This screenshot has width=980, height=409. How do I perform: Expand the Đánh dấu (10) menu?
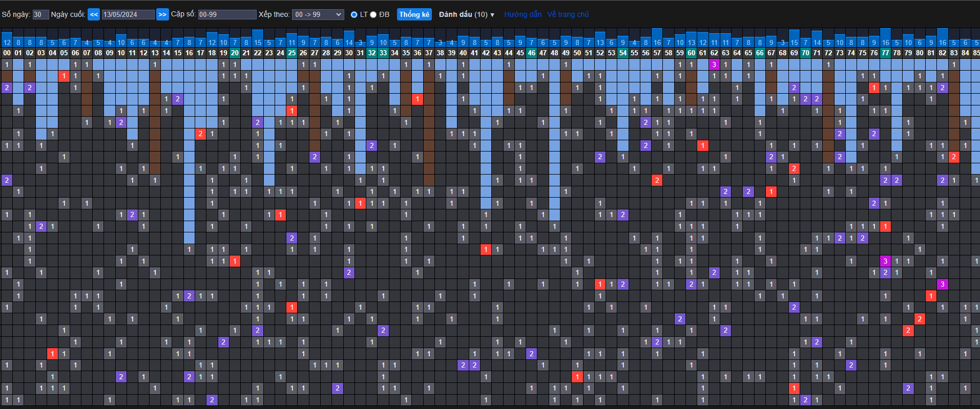click(x=466, y=14)
